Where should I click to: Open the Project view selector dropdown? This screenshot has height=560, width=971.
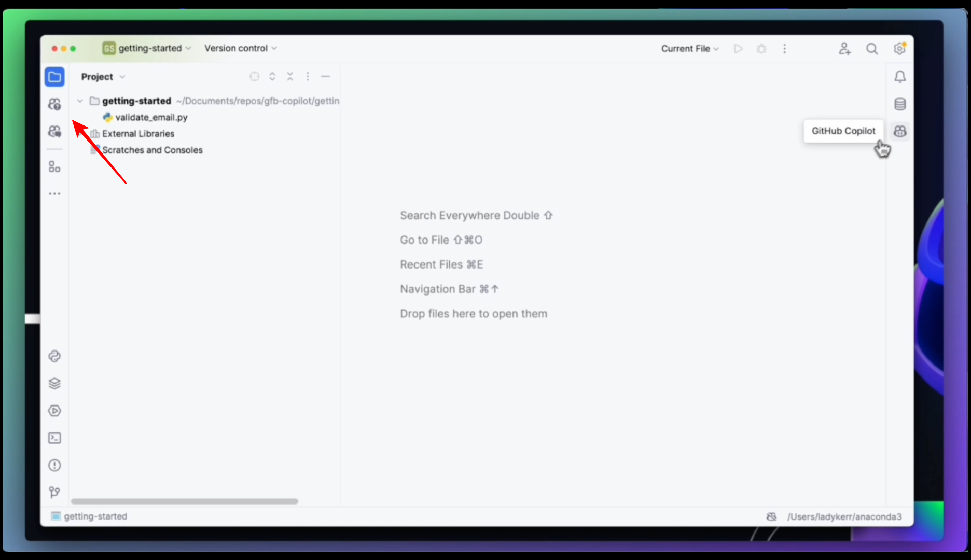(103, 77)
